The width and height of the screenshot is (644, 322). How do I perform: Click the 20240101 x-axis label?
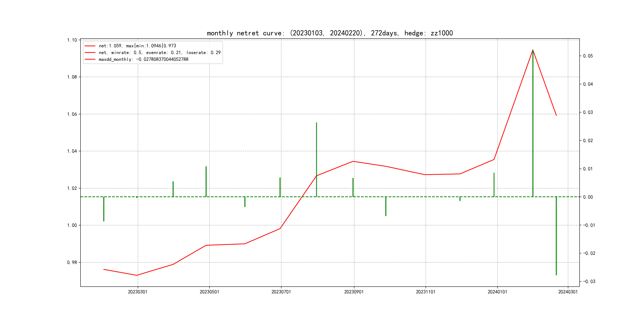click(497, 292)
